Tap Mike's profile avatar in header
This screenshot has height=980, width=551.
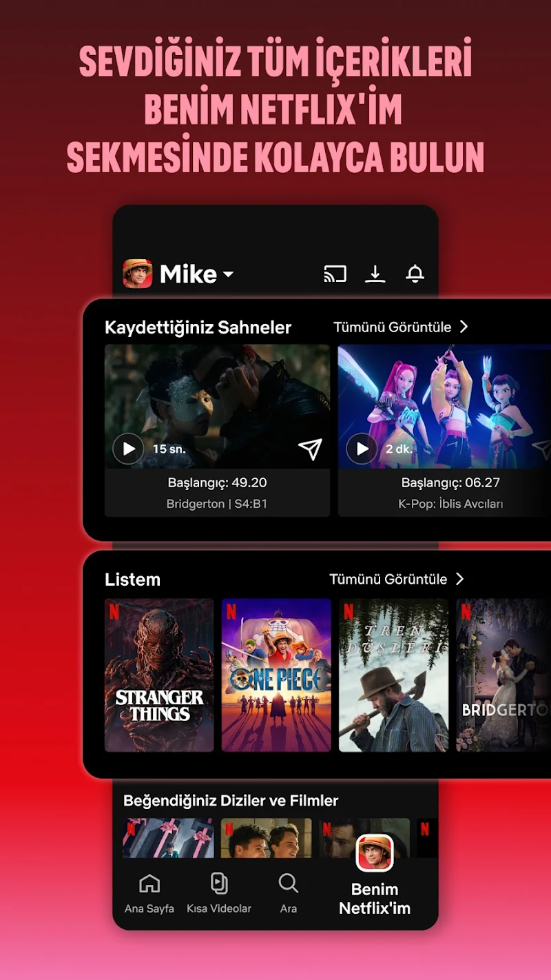[138, 274]
